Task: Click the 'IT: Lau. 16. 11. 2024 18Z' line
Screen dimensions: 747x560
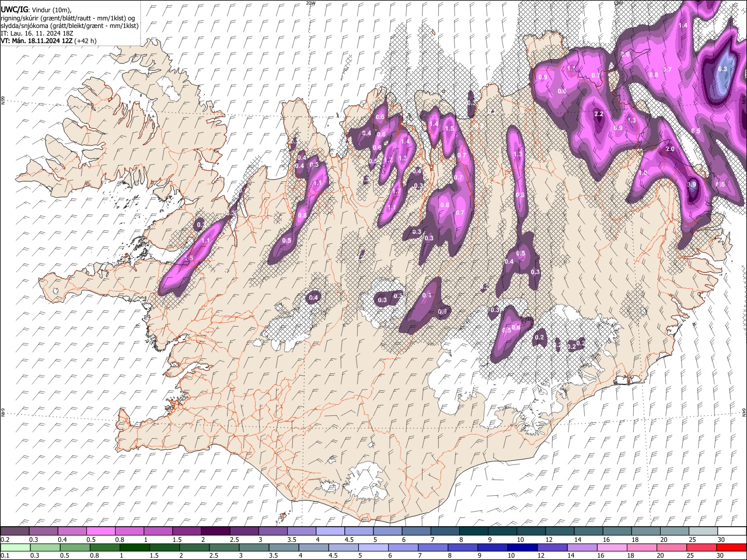Action: 37,33
